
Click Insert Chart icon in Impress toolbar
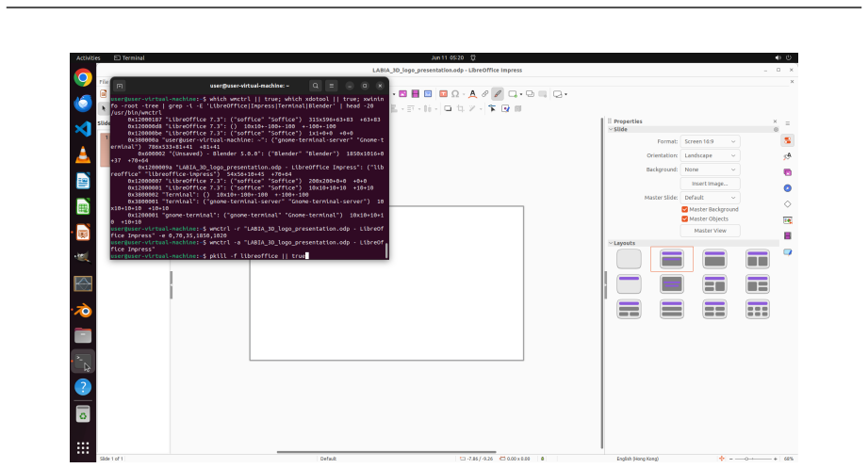pos(428,94)
